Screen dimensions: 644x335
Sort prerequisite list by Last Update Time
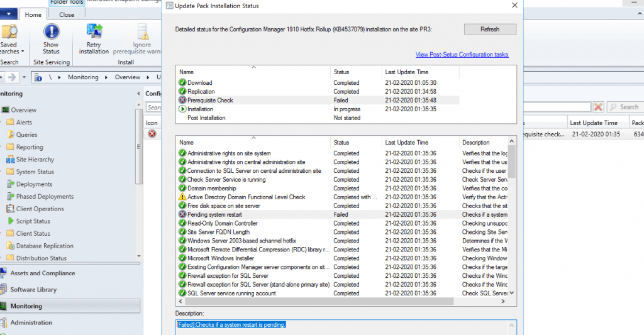(420, 143)
